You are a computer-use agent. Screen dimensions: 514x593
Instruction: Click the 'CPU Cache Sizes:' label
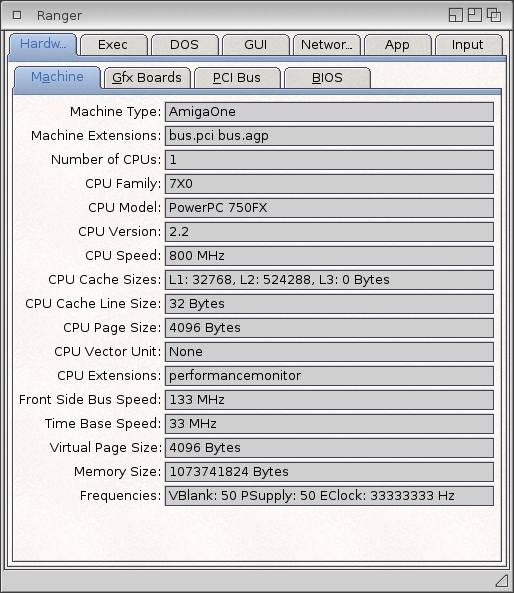pyautogui.click(x=104, y=280)
